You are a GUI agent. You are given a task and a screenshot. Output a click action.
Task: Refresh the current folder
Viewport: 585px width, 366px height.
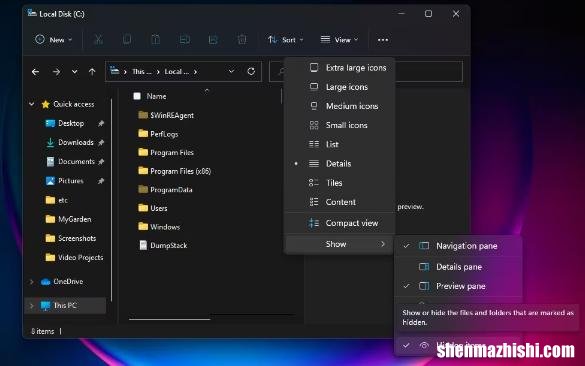point(251,71)
